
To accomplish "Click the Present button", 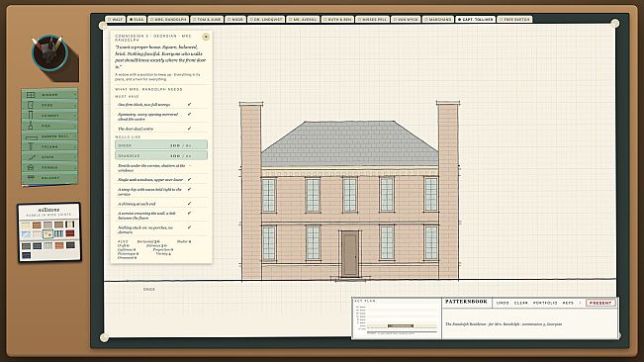I will [x=600, y=303].
